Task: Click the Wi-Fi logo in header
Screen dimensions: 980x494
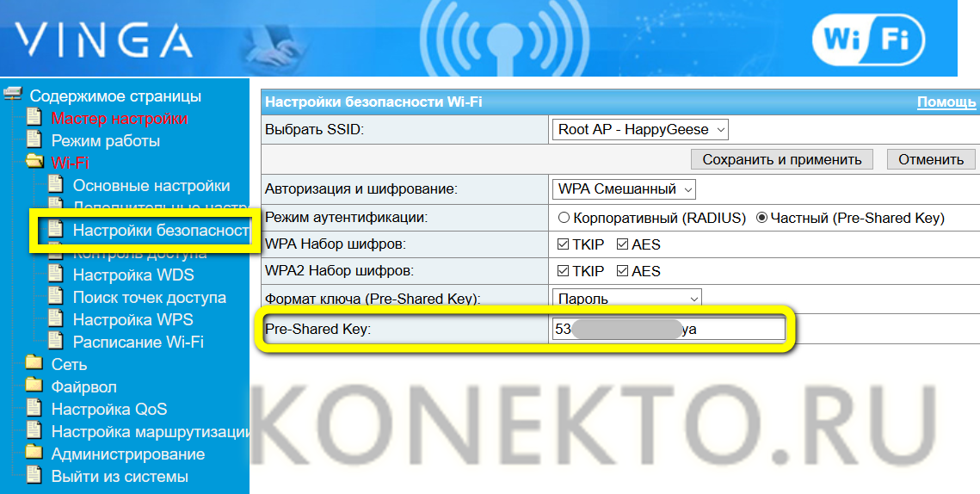Action: (x=869, y=39)
